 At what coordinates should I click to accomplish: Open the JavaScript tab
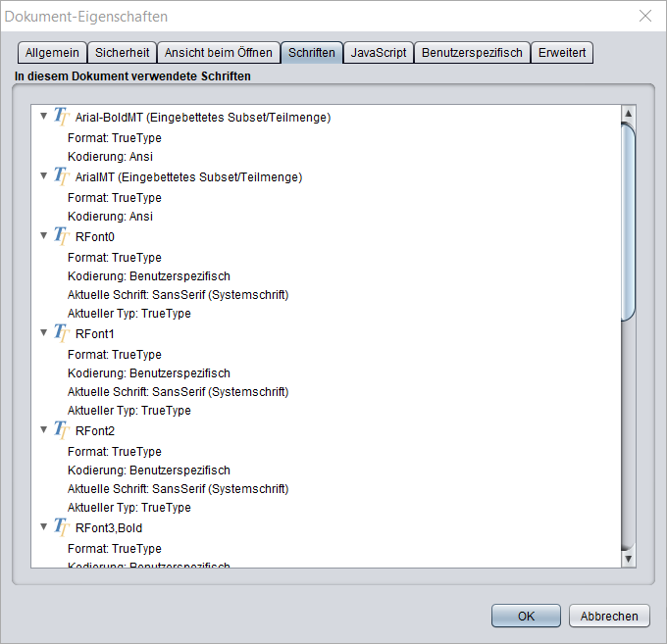[x=379, y=53]
